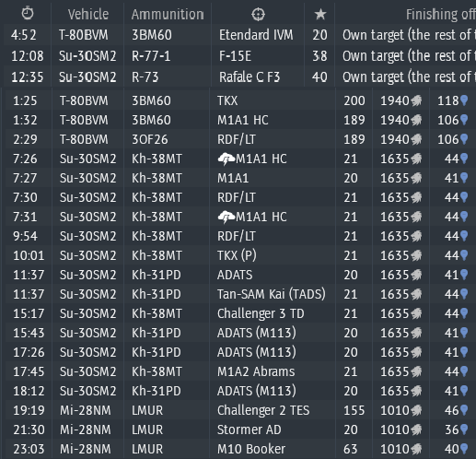
Task: Click the research bulb icon in the 2:29 row
Action: [464, 139]
